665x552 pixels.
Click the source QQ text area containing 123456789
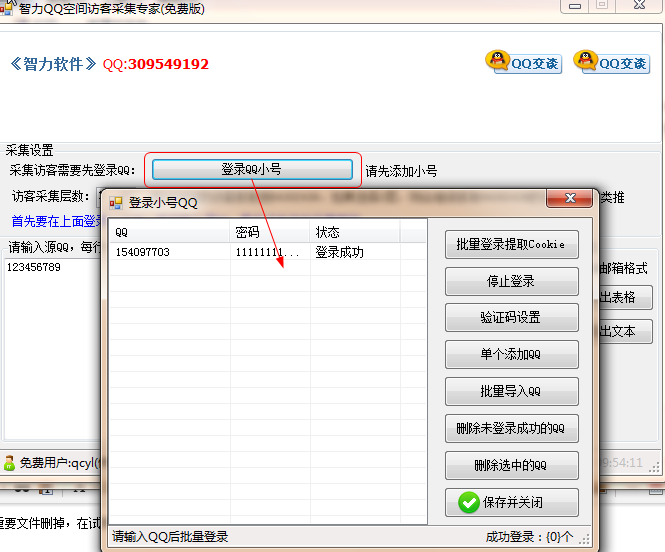click(51, 348)
